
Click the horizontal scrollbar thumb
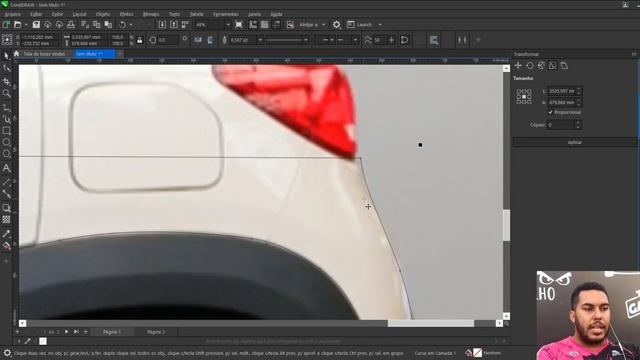[x=431, y=323]
